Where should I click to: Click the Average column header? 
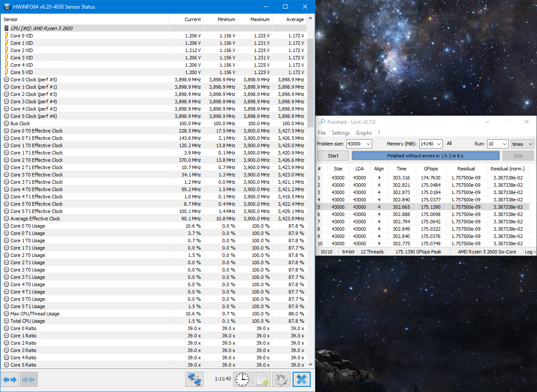[x=289, y=19]
